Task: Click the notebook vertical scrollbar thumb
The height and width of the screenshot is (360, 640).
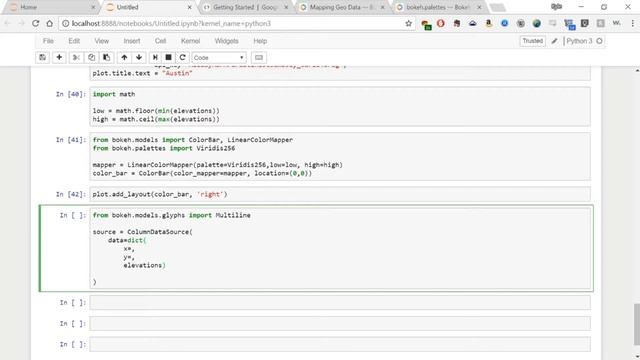Action: coord(637,324)
